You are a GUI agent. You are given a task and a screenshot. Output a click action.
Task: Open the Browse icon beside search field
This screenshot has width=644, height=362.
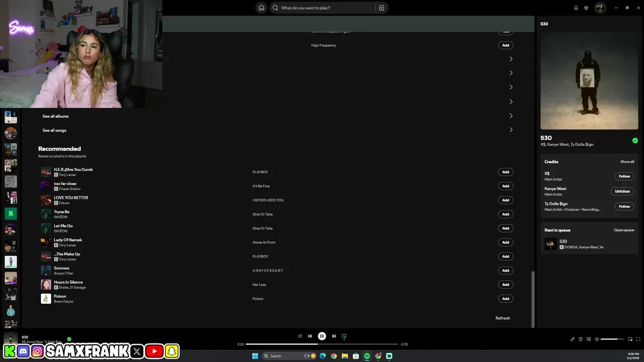381,8
